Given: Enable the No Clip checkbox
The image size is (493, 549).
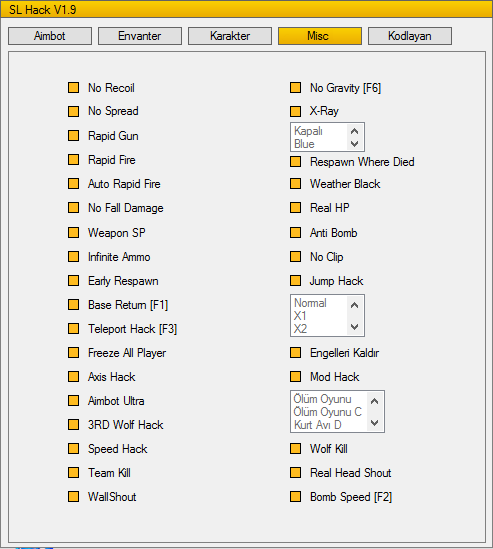Looking at the screenshot, I should tap(295, 257).
